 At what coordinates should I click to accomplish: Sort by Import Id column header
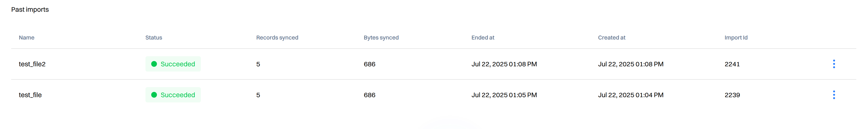736,38
